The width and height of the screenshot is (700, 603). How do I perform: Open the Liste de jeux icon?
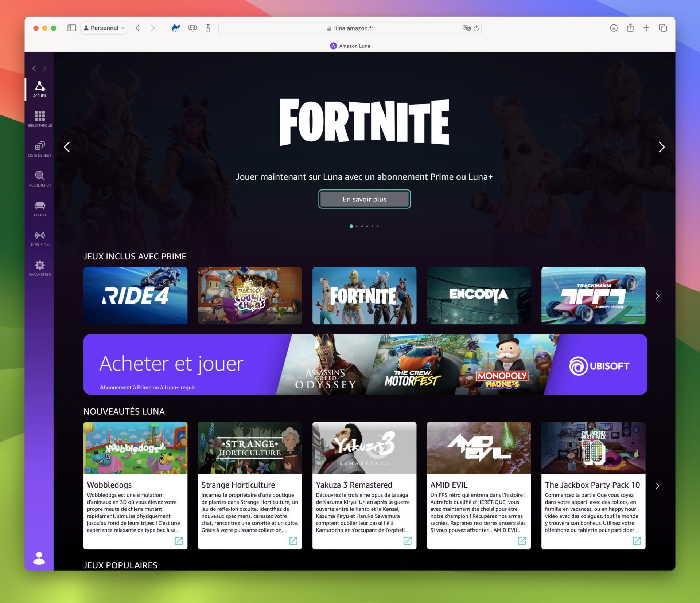click(40, 149)
